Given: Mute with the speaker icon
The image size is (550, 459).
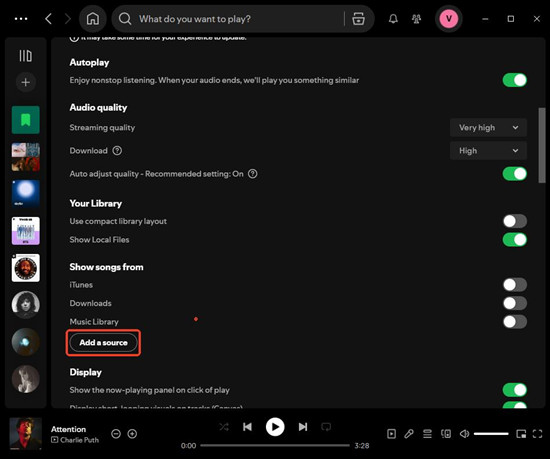Looking at the screenshot, I should (x=464, y=434).
